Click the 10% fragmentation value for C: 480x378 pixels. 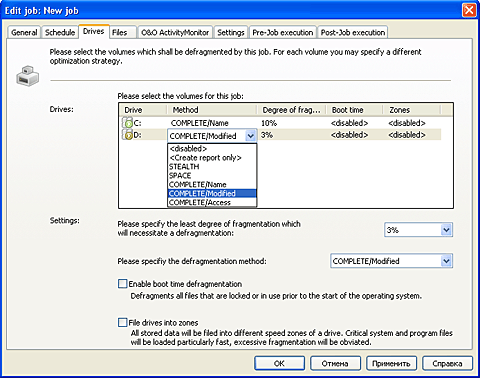tap(269, 123)
